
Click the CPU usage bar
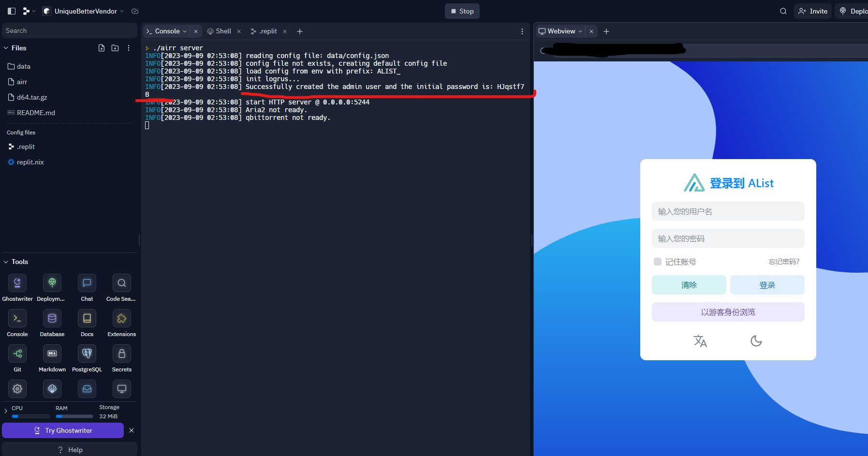point(31,416)
